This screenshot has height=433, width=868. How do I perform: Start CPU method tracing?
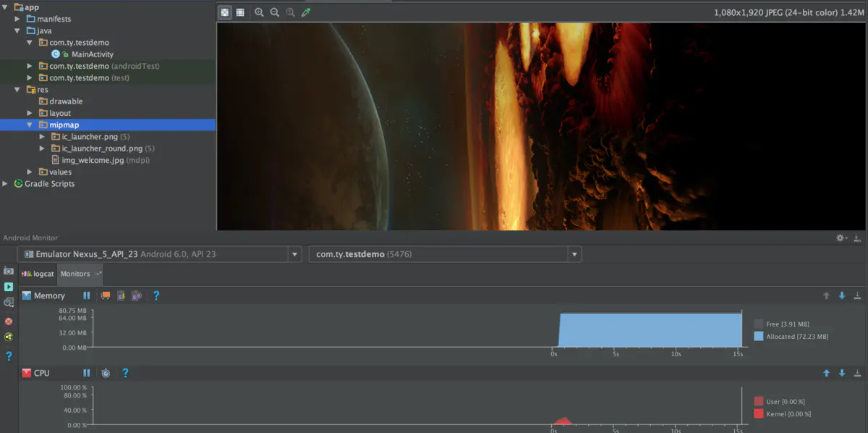coord(106,373)
